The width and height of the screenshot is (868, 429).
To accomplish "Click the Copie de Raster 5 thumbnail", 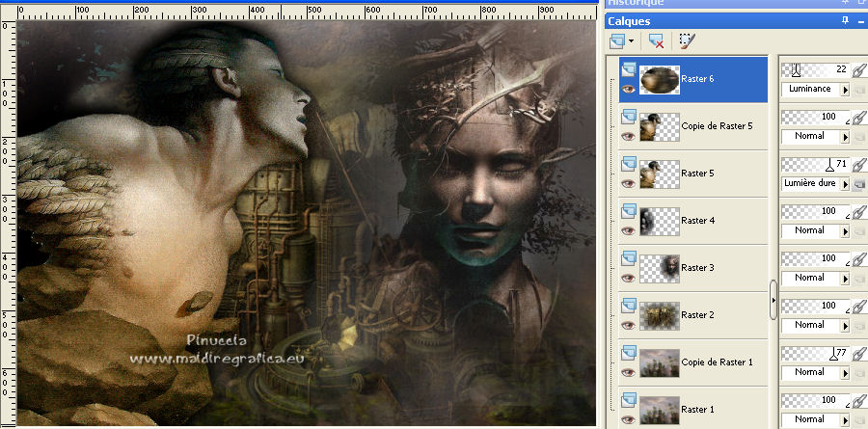I will tap(660, 126).
